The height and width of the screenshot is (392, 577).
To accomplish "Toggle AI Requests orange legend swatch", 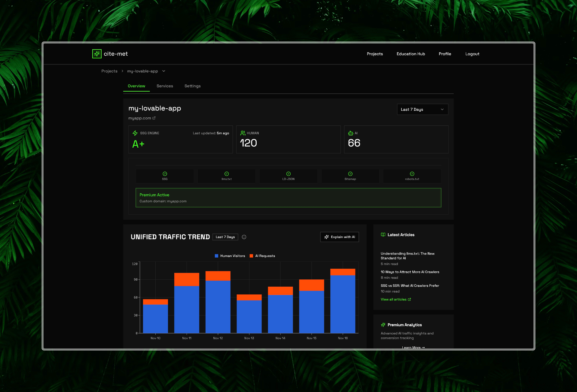I will coord(251,256).
